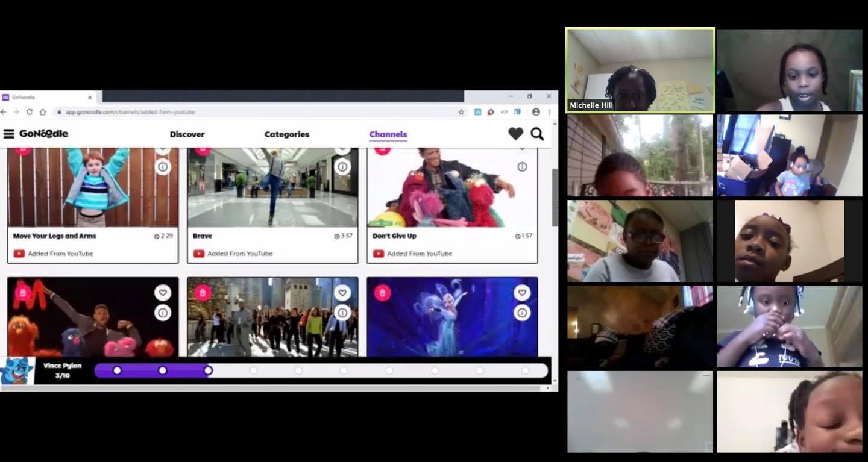The width and height of the screenshot is (868, 462).
Task: Click Added From YouTube under Move Your Legs
Action: click(60, 254)
